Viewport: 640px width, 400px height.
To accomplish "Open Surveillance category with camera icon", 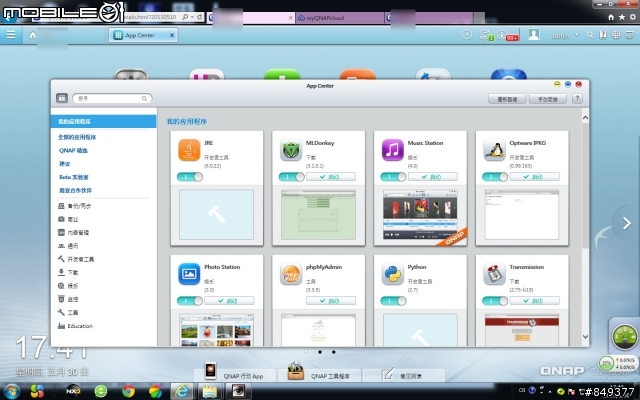I will coord(68,299).
